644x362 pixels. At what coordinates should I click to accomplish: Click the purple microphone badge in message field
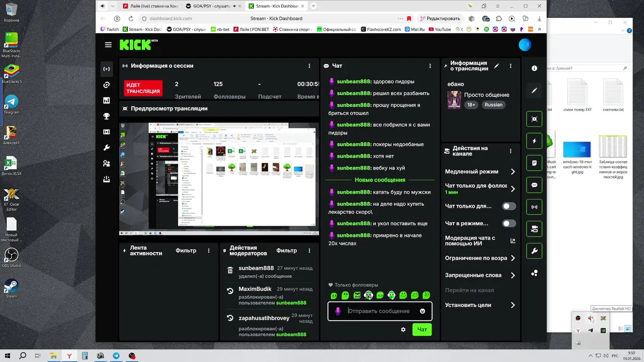[x=338, y=311]
